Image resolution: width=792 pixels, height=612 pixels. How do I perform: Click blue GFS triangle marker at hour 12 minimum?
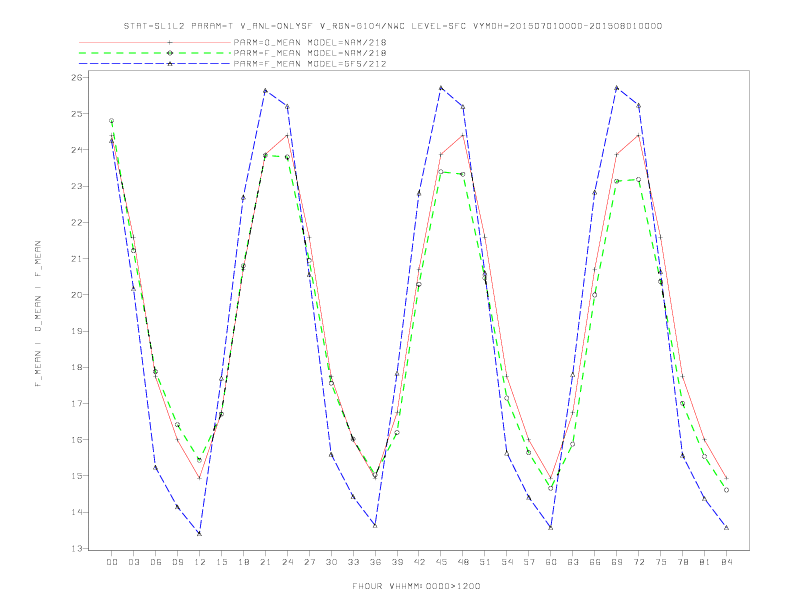(200, 533)
